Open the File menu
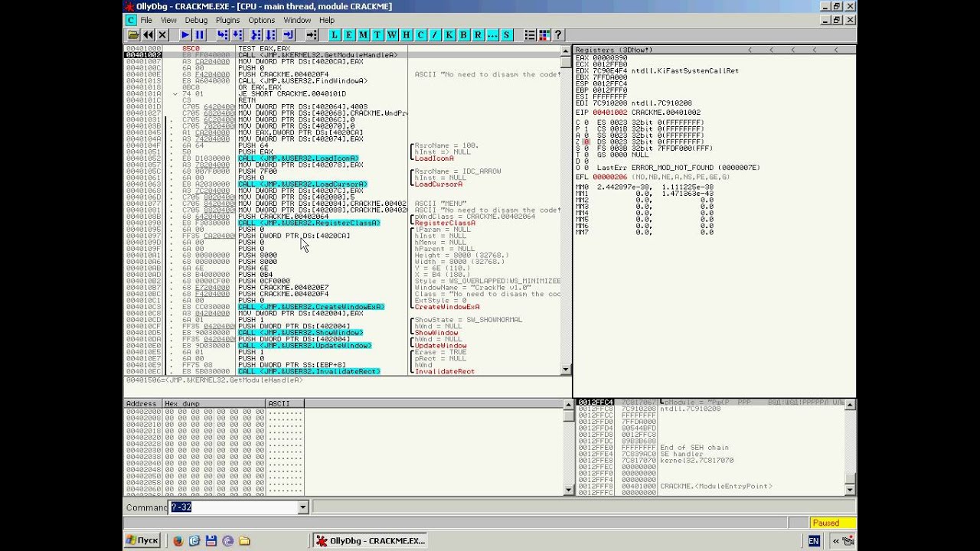Viewport: 980px width, 551px height. pos(146,20)
